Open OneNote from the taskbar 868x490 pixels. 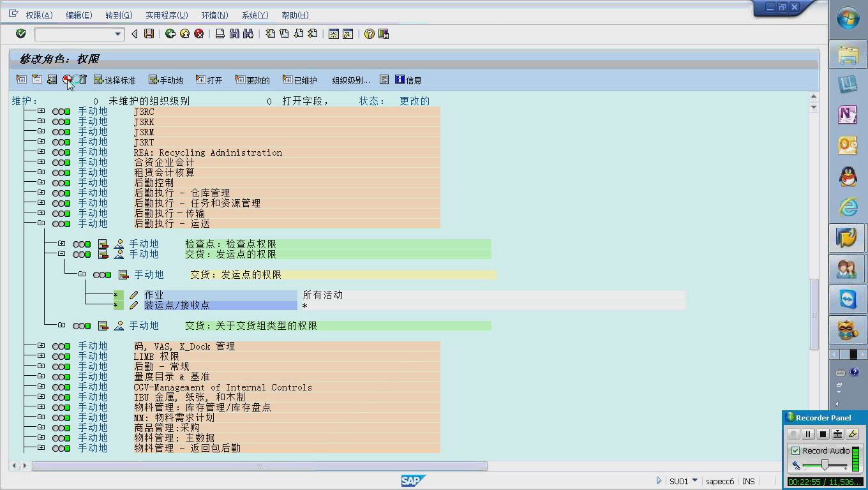coord(848,115)
